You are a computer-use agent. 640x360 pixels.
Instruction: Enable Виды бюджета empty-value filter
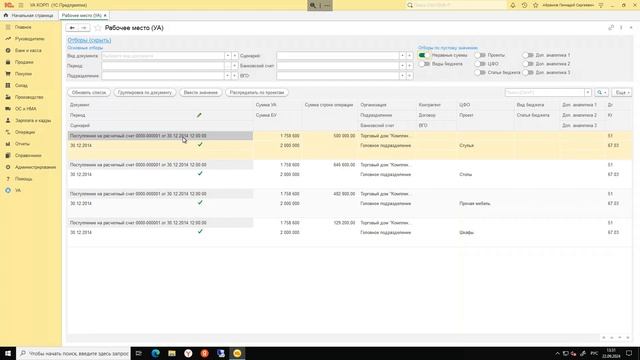click(424, 64)
